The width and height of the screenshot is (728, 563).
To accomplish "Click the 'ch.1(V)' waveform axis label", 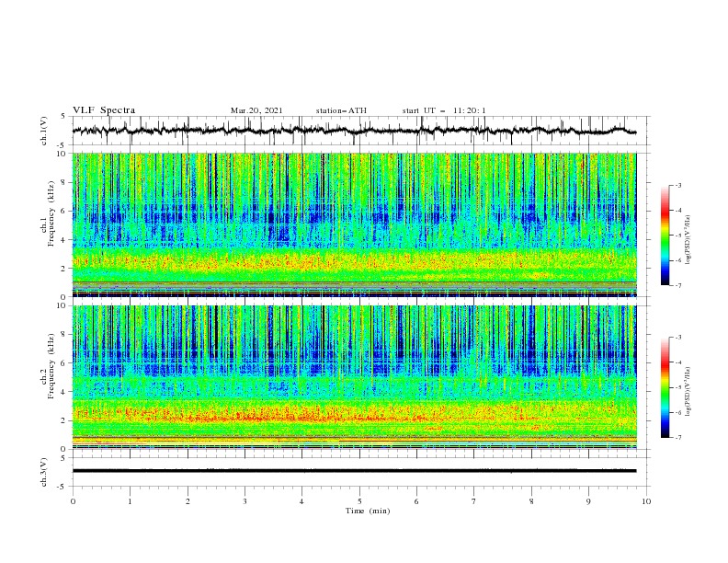I will pos(44,131).
